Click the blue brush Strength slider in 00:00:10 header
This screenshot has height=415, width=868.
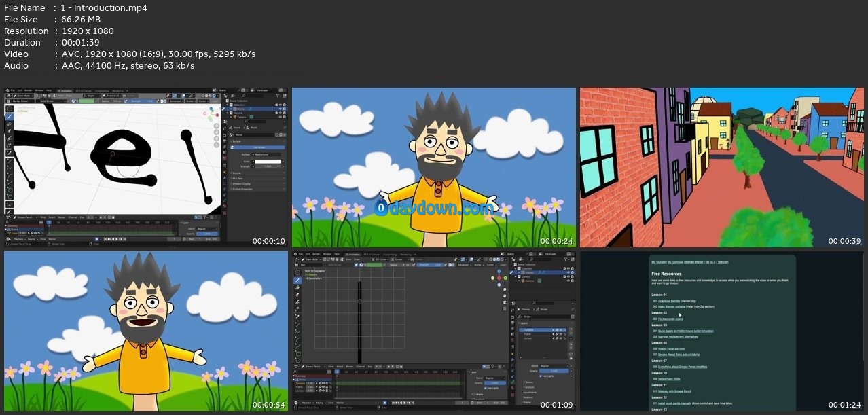141,101
